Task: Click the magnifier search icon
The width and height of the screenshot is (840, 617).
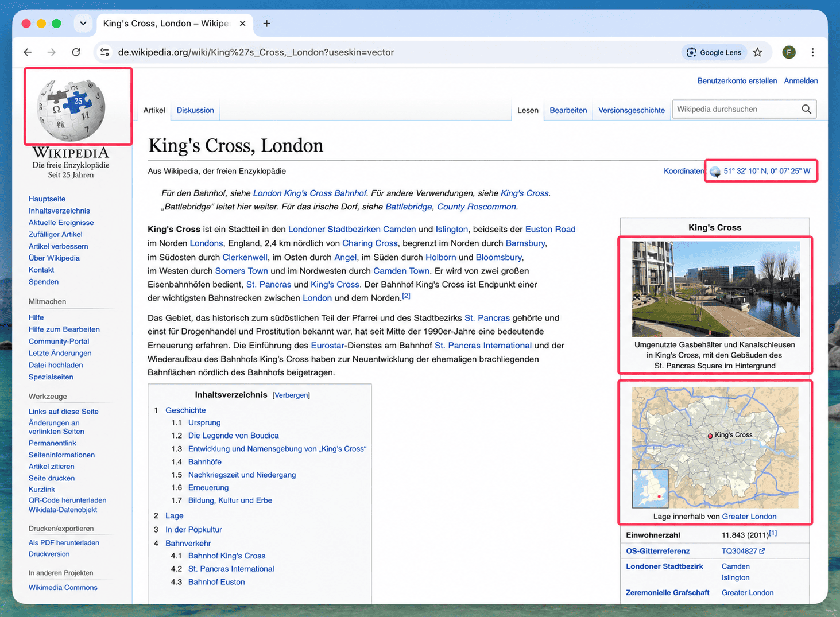Action: coord(806,109)
